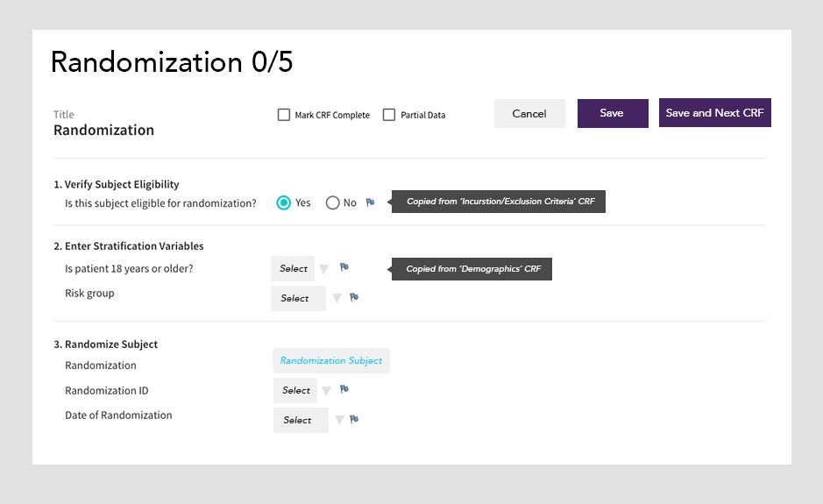Click the Cancel button

pyautogui.click(x=529, y=113)
